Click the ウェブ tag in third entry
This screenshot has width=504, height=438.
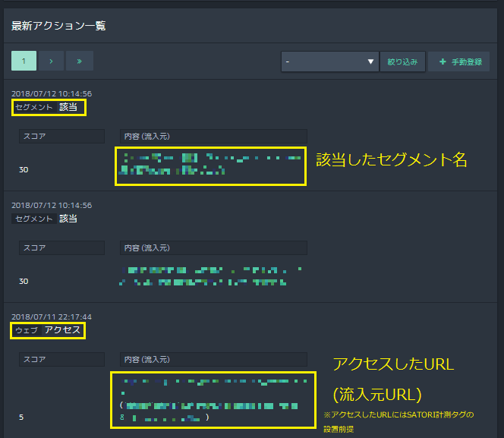[x=27, y=330]
